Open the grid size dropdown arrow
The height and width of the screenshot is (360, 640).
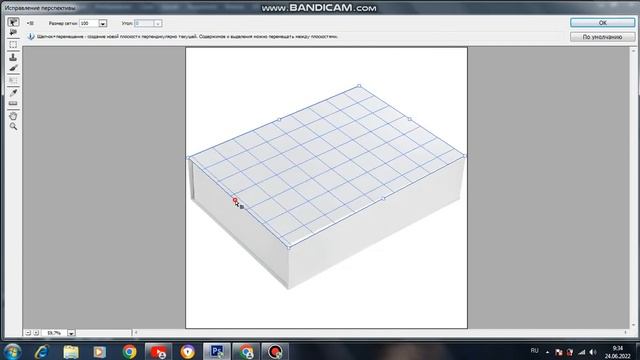point(103,24)
